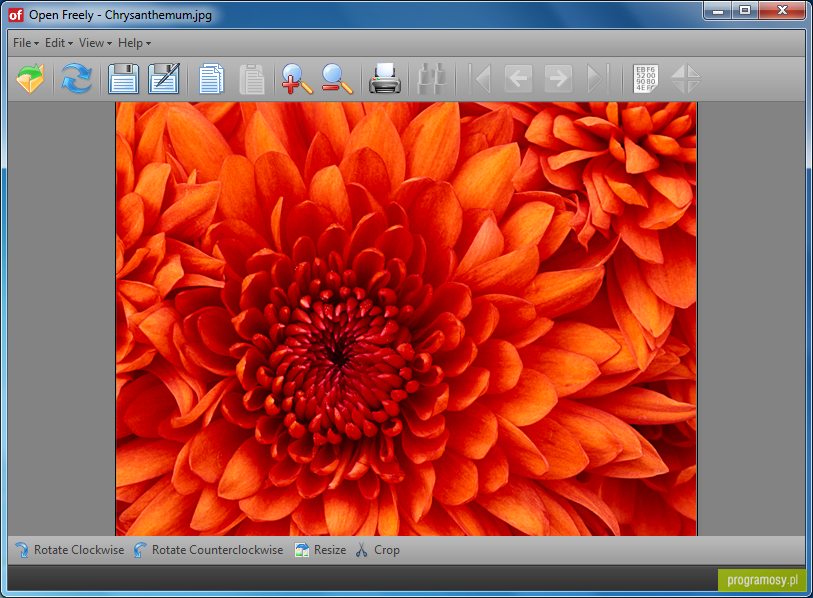
Task: Click the greyed-out Paste clipboard icon
Action: pos(252,78)
